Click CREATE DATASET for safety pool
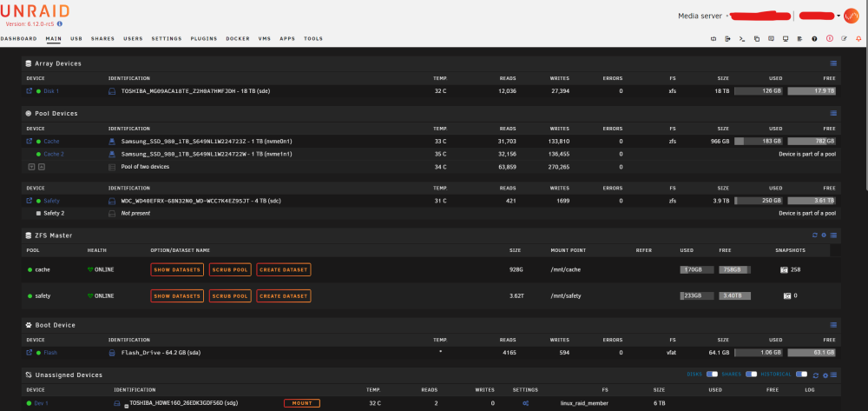The width and height of the screenshot is (868, 411). coord(284,295)
